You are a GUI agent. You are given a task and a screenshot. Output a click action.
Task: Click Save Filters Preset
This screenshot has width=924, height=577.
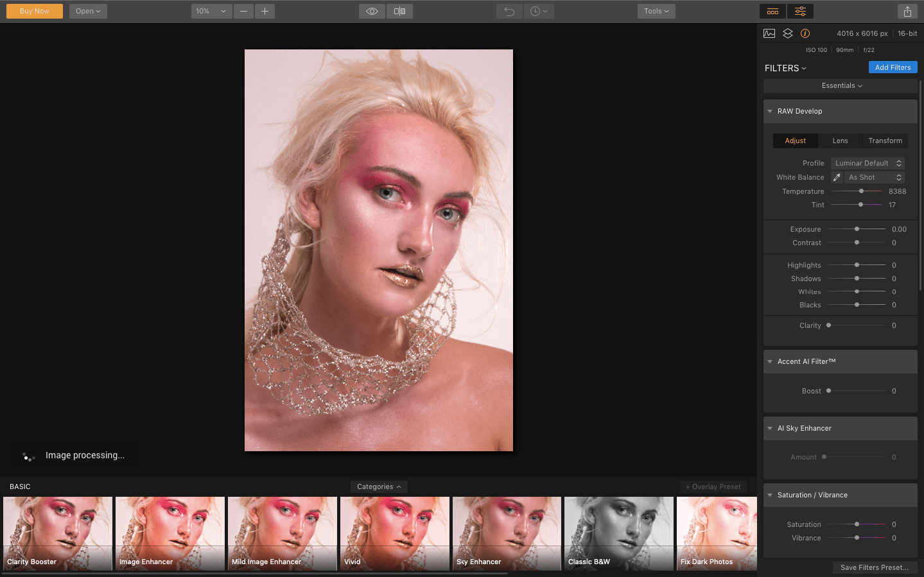875,567
